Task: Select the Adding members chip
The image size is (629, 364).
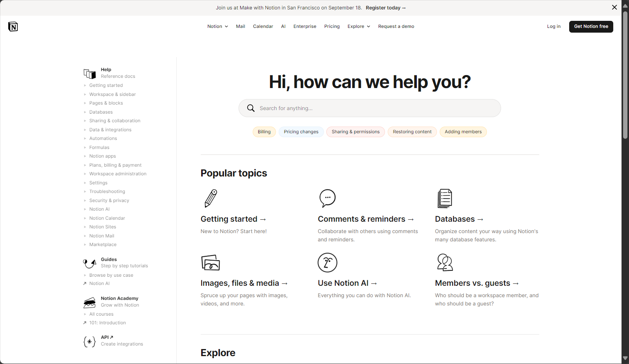Action: tap(463, 132)
